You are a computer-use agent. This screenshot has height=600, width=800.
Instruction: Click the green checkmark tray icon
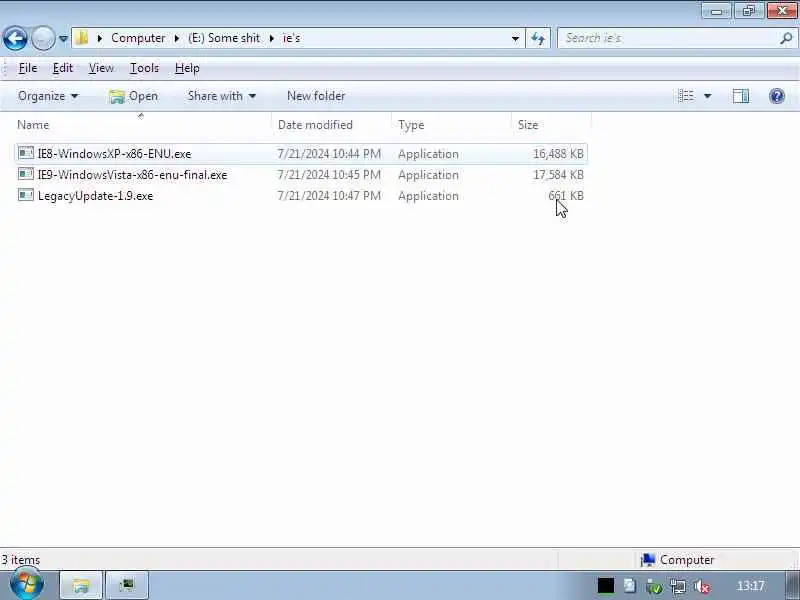pyautogui.click(x=654, y=587)
